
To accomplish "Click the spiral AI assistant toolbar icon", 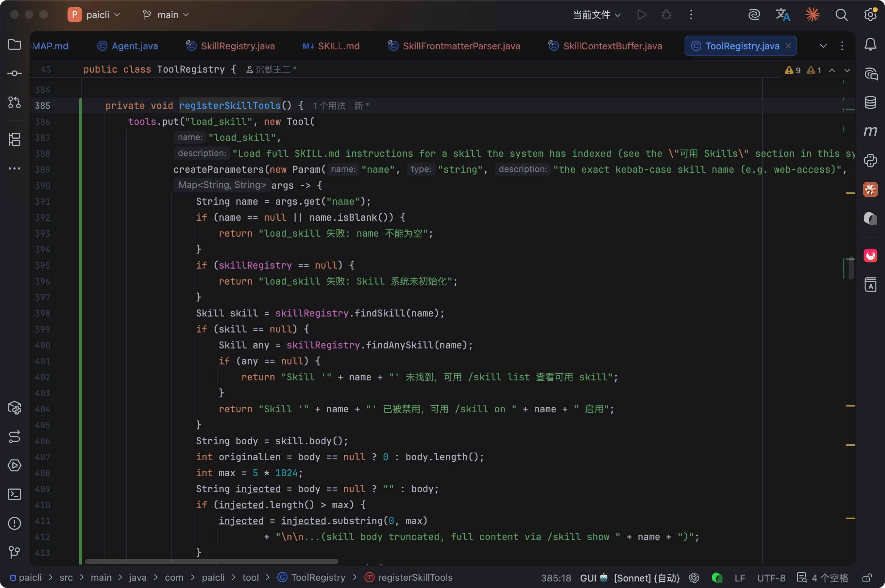I will click(x=754, y=15).
